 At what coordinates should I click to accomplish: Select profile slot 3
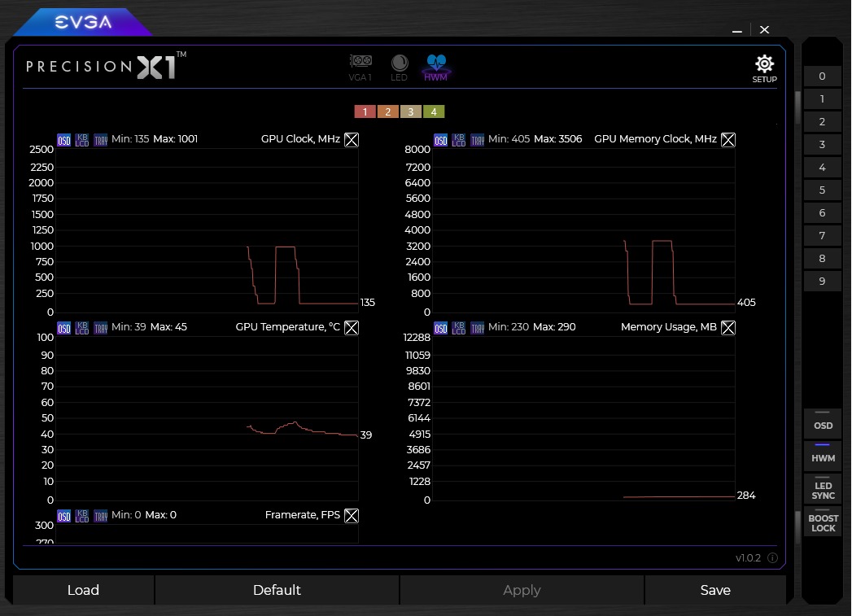point(822,145)
